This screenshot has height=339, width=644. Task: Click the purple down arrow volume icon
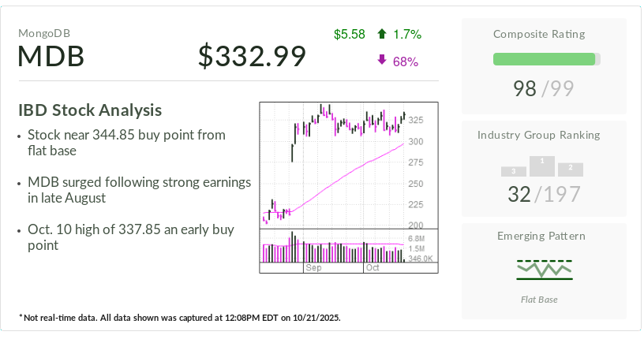(382, 61)
